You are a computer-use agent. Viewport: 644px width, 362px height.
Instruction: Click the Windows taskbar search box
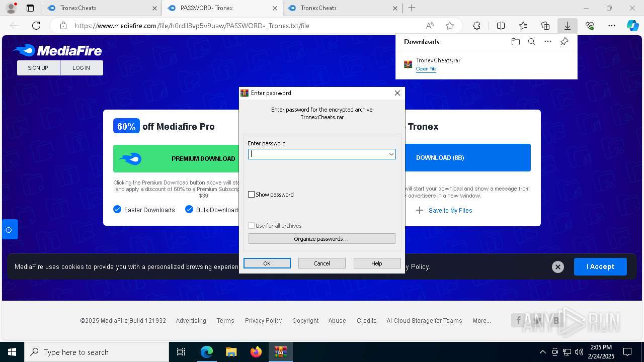pyautogui.click(x=97, y=352)
